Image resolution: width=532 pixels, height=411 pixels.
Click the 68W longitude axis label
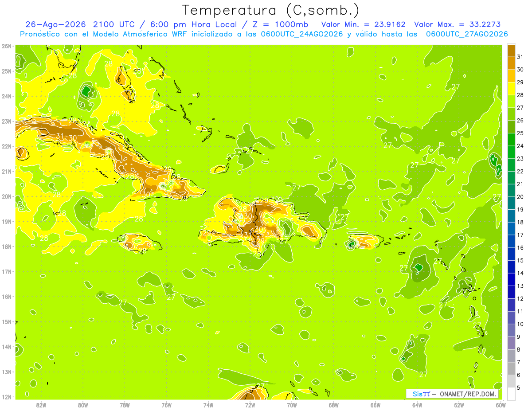pyautogui.click(x=334, y=405)
